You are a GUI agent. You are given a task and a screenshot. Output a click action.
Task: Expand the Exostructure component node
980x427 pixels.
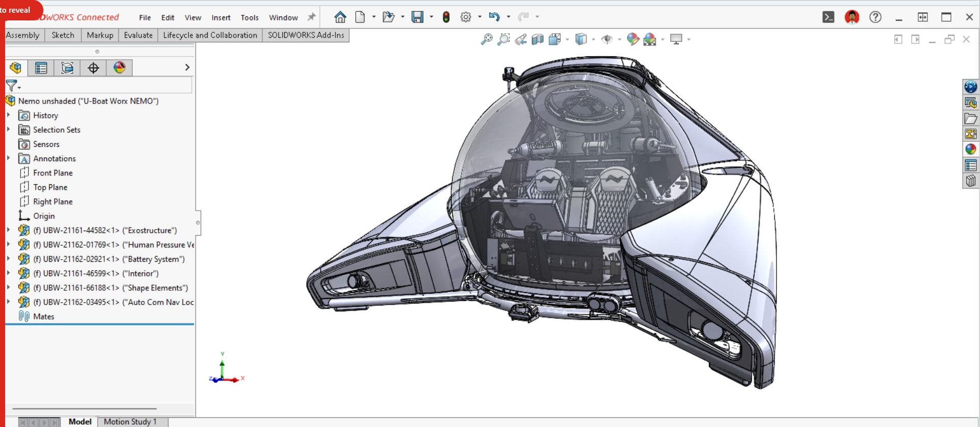click(9, 230)
